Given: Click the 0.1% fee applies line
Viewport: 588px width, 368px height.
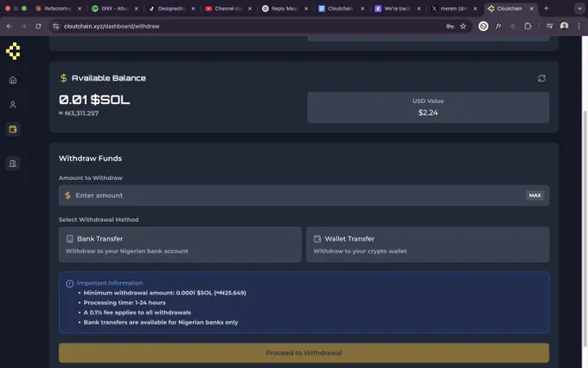Looking at the screenshot, I should [x=137, y=313].
